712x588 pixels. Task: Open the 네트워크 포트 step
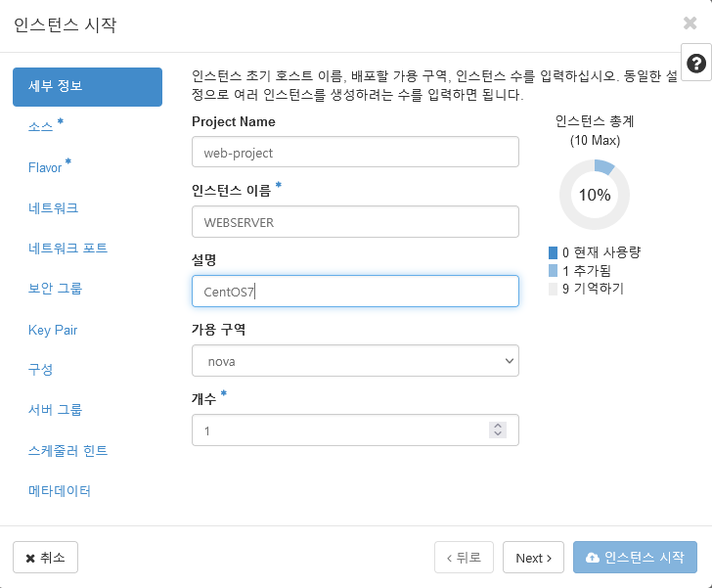tap(67, 249)
